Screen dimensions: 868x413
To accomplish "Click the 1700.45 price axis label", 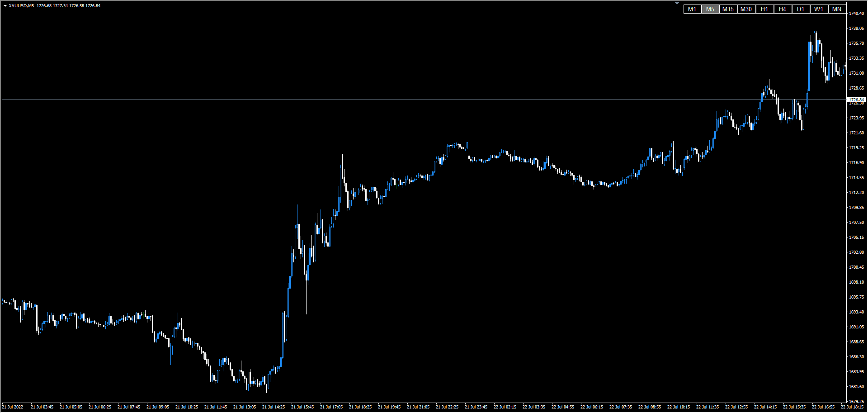I will click(856, 267).
